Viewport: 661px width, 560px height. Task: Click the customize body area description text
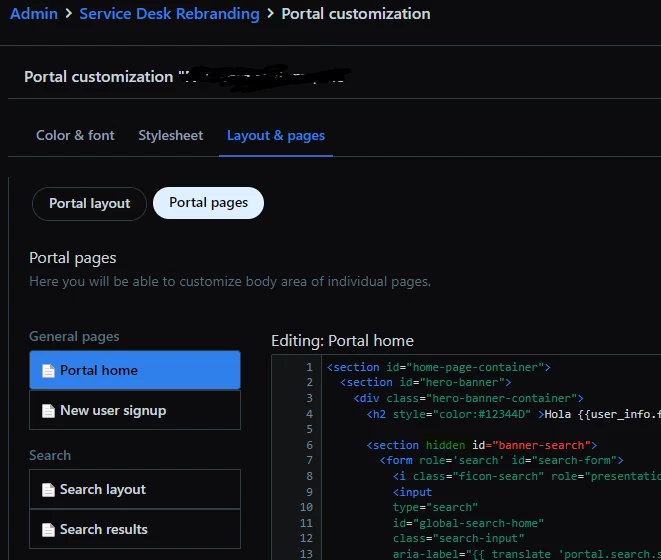click(230, 281)
